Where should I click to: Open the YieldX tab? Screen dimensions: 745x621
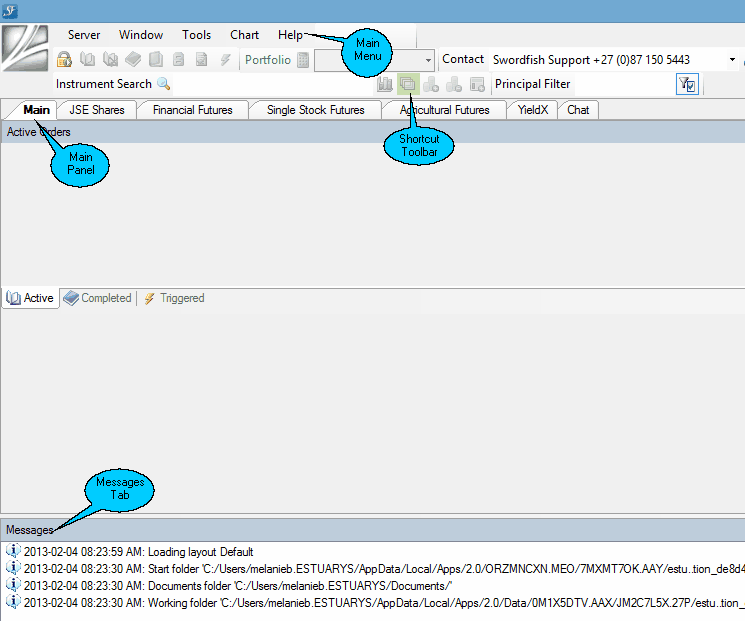coord(532,110)
